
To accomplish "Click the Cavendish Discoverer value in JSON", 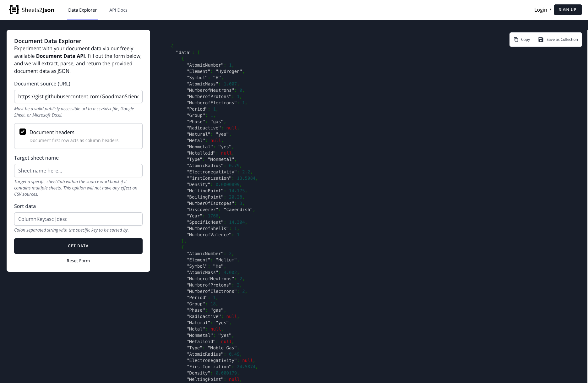I will click(238, 210).
